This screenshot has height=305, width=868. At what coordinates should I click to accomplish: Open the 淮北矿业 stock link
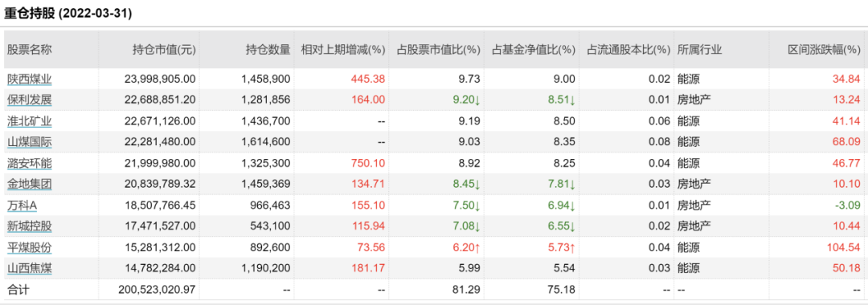[30, 121]
